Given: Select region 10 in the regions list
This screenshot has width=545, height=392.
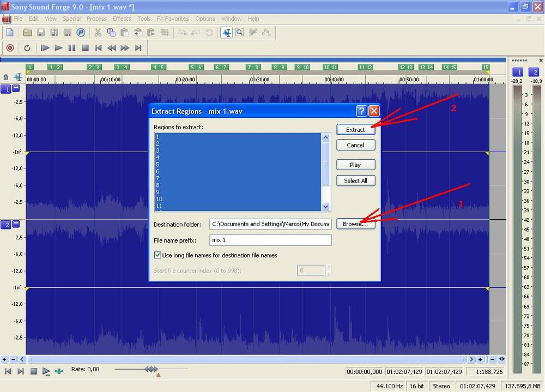Looking at the screenshot, I should pos(238,199).
